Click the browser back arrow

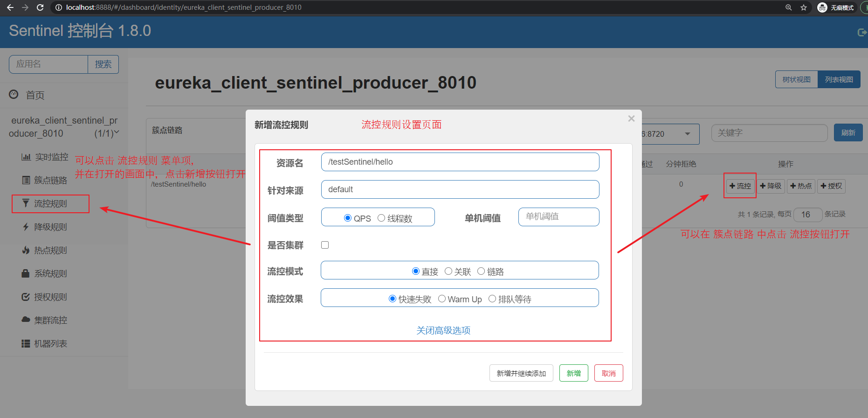click(x=10, y=7)
